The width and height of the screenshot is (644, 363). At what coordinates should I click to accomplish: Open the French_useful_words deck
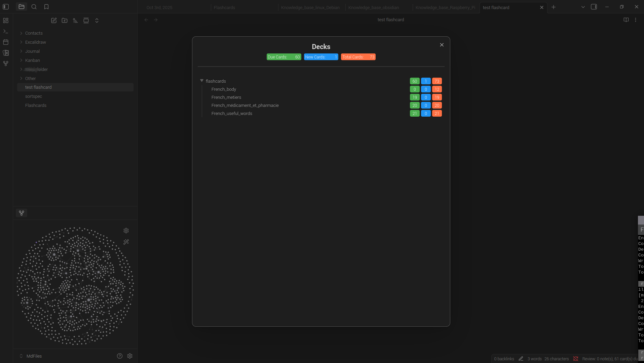tap(232, 113)
